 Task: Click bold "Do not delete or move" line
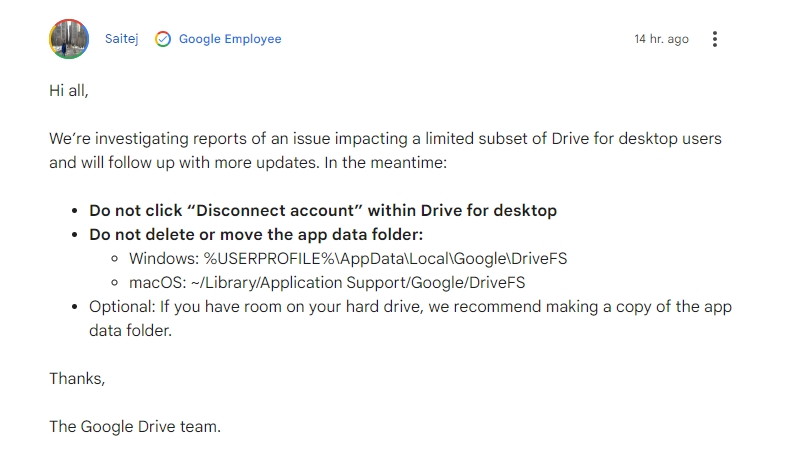point(256,234)
